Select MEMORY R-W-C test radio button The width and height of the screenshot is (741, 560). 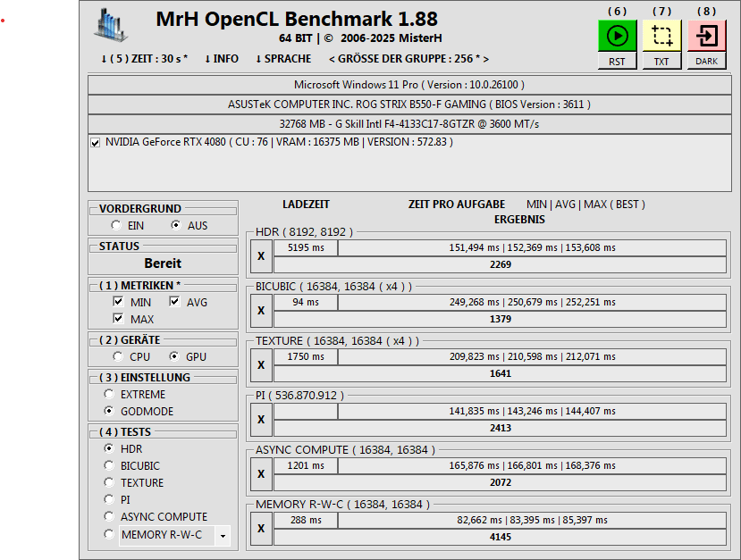pos(109,534)
